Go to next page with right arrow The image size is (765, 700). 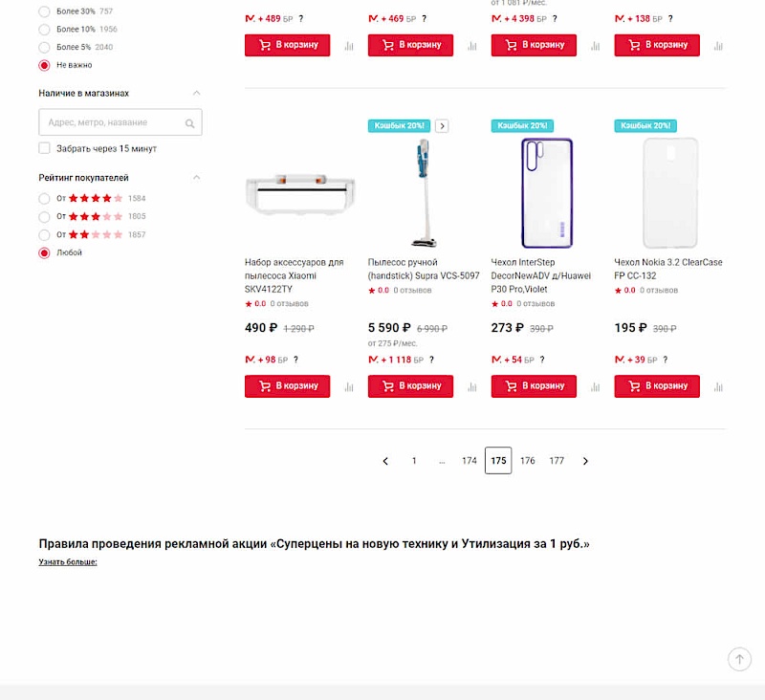tap(585, 461)
